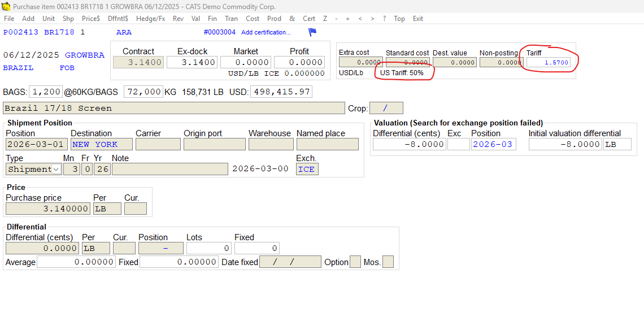Image resolution: width=644 pixels, height=312 pixels.
Task: Open the Prod menu
Action: (x=274, y=19)
